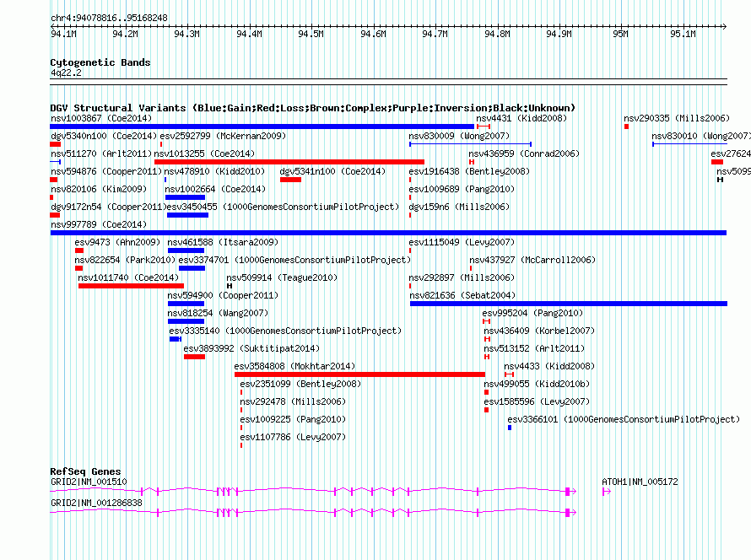Viewport: 751px width, 560px height.
Task: Select nsv822654 (Park2010) variant
Action: click(x=125, y=260)
